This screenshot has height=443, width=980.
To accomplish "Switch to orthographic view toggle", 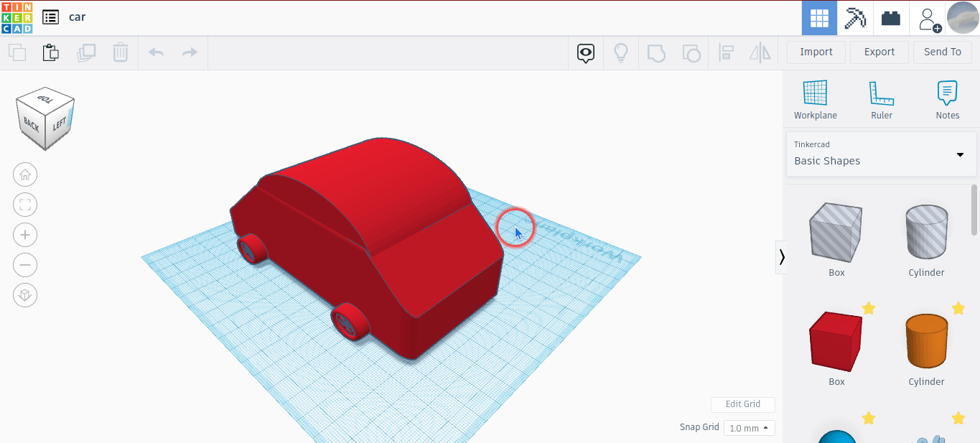I will click(25, 295).
